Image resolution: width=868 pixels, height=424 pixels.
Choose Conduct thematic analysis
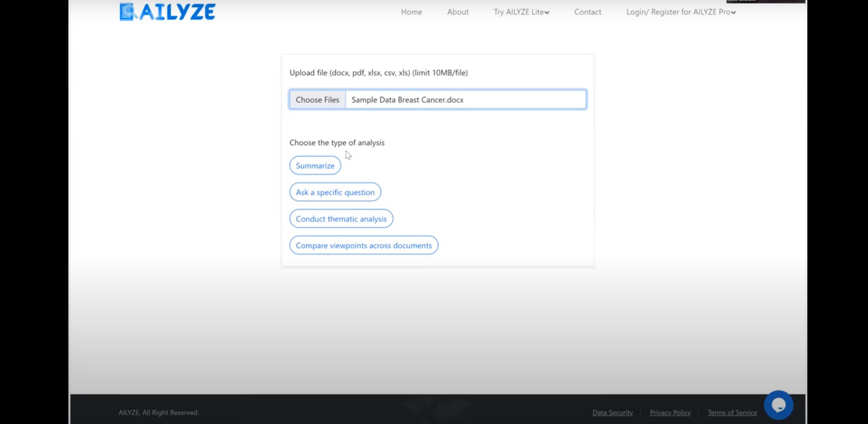click(341, 219)
